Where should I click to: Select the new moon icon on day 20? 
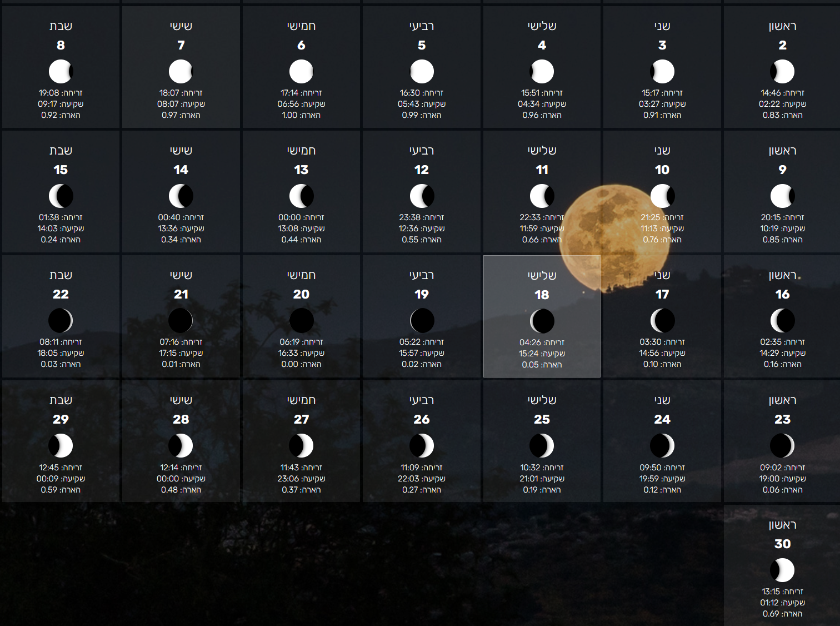pyautogui.click(x=301, y=321)
